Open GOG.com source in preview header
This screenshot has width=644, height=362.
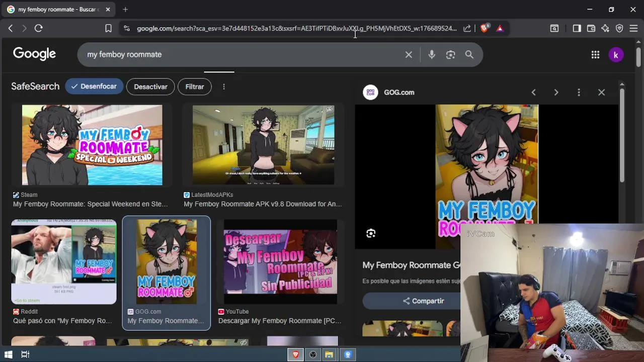389,93
